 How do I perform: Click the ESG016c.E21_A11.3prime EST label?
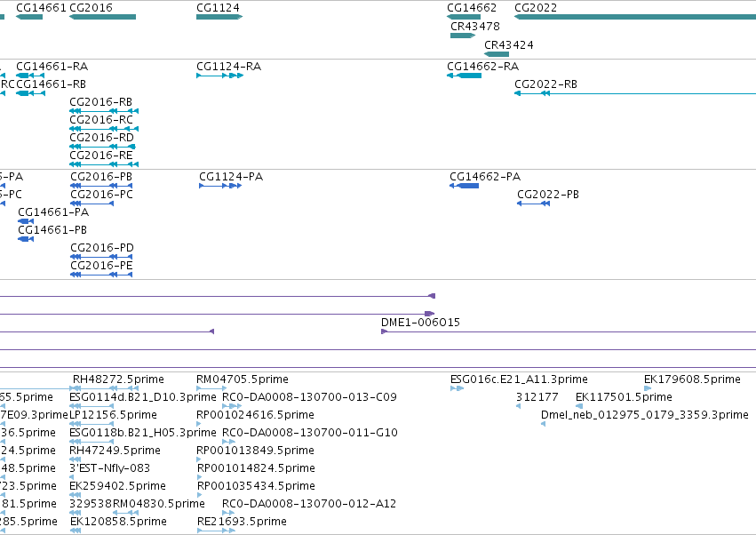pos(519,379)
